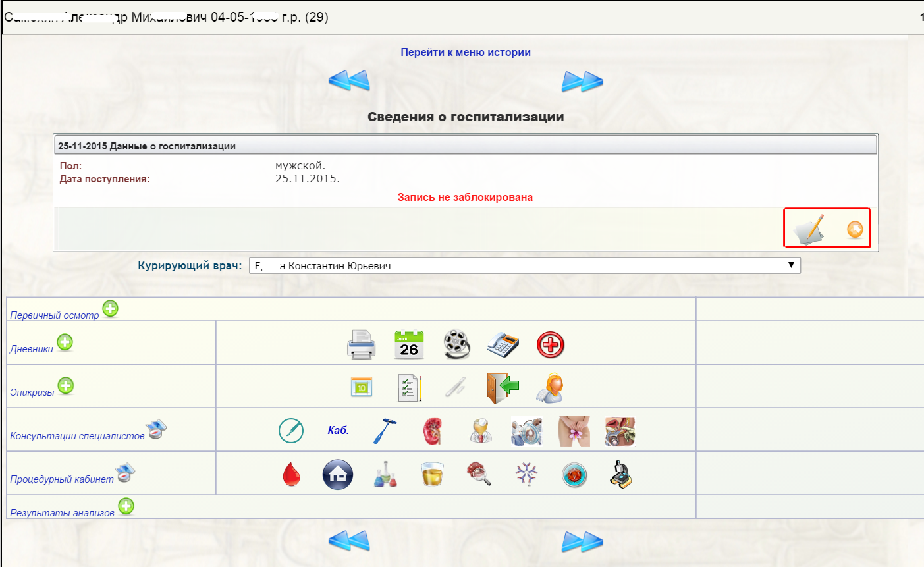
Task: Click the printer icon in Дневники row
Action: [361, 344]
